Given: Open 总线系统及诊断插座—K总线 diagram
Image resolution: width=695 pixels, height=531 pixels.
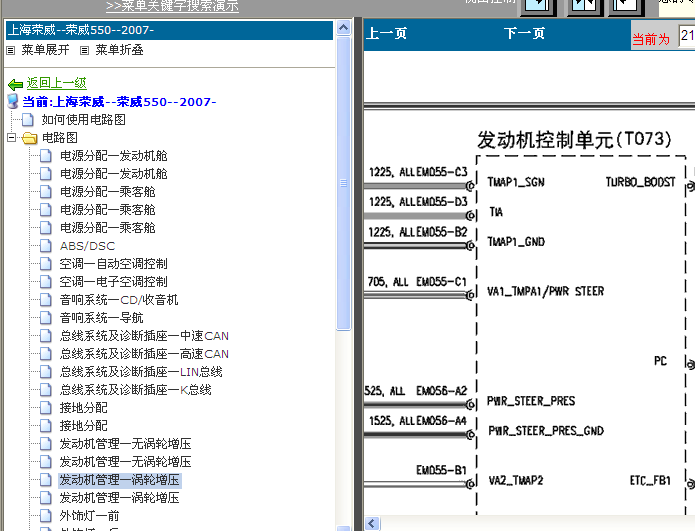Looking at the screenshot, I should 135,390.
